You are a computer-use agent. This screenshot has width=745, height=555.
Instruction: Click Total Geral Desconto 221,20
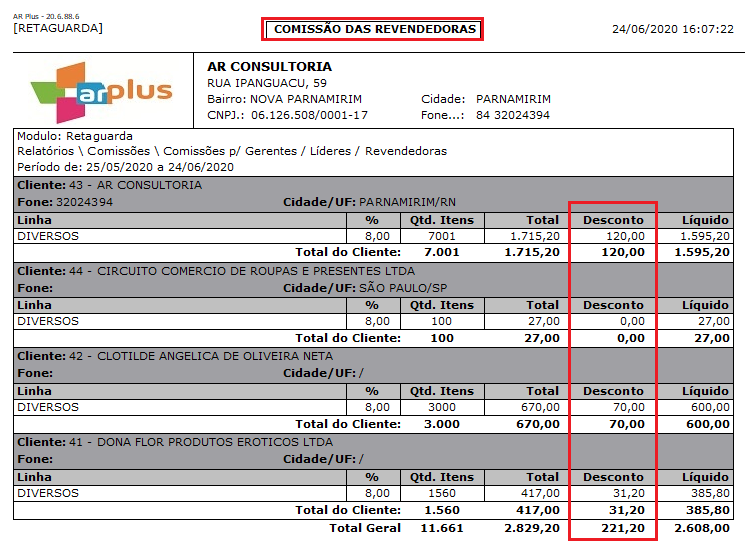pyautogui.click(x=623, y=528)
